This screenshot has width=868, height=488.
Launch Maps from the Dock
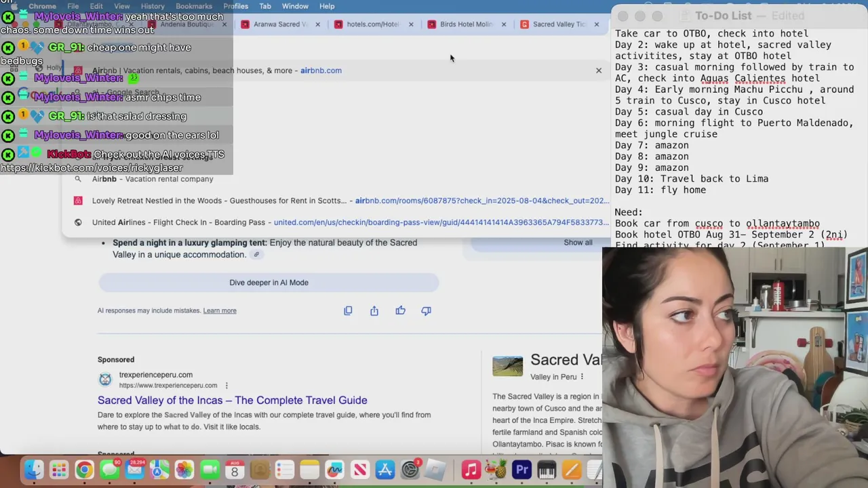[x=159, y=470]
